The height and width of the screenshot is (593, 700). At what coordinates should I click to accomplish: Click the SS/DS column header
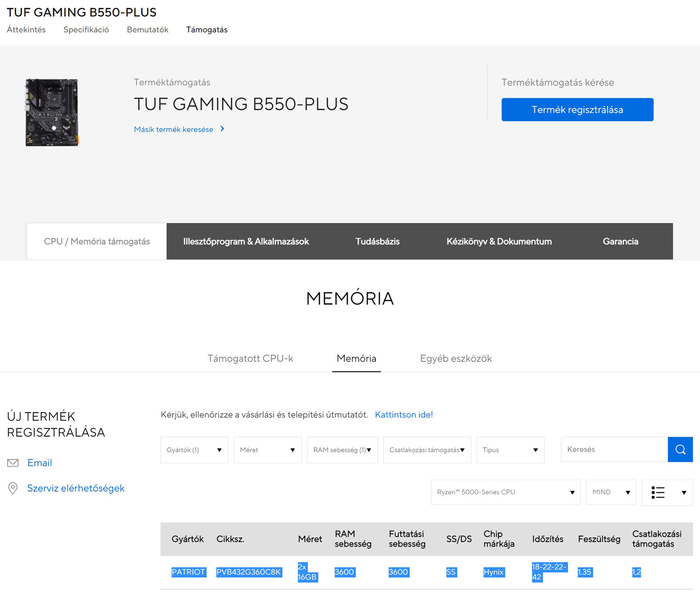tap(459, 539)
